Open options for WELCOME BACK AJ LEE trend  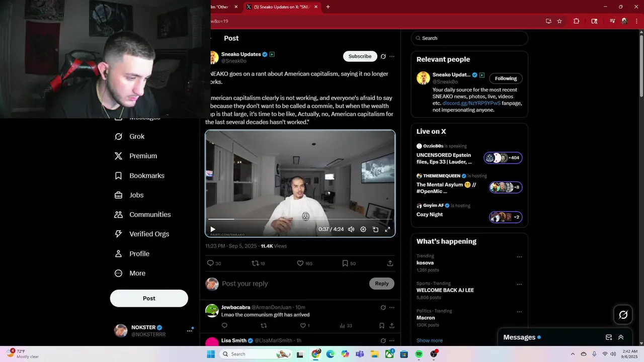[519, 285]
